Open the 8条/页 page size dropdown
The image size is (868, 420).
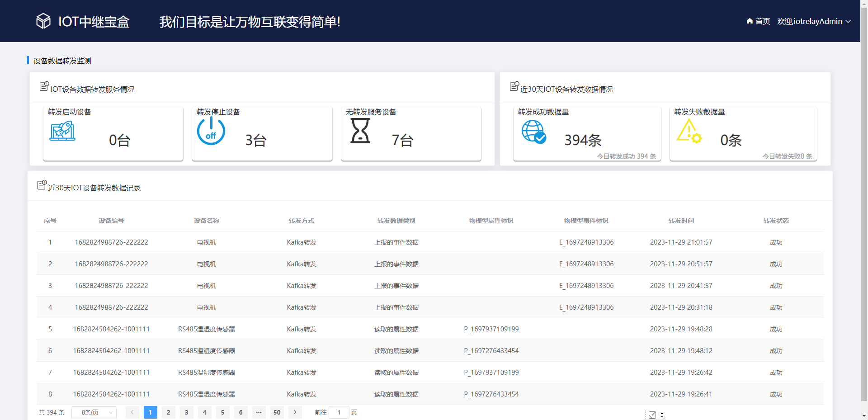94,412
